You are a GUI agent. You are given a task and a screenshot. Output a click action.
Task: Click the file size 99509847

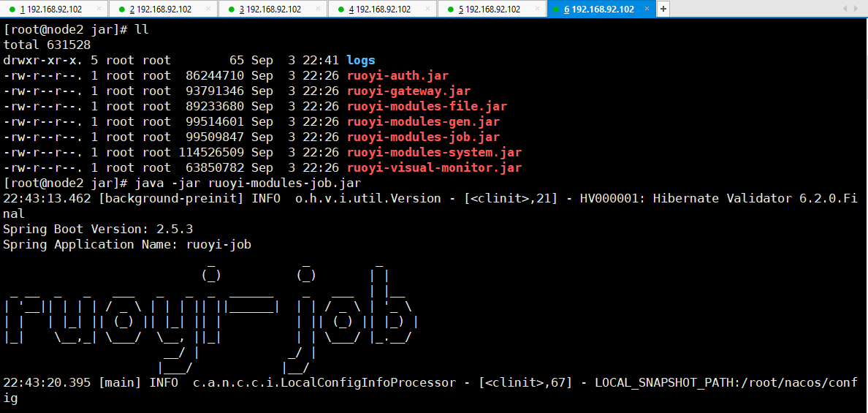point(216,137)
